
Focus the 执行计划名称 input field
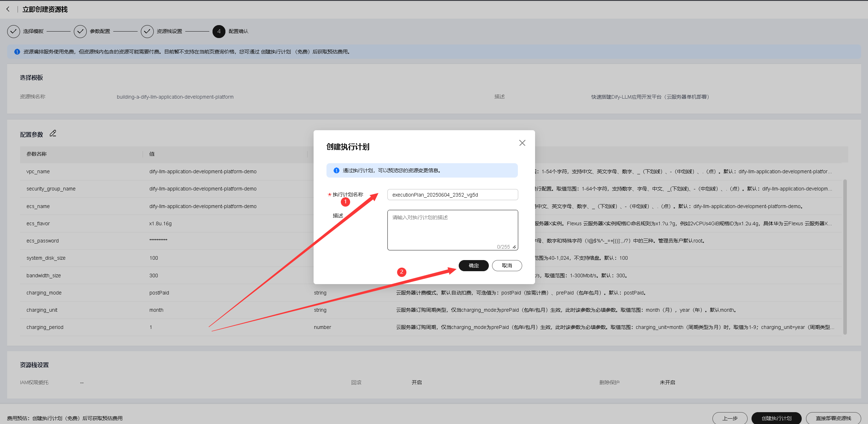(452, 195)
